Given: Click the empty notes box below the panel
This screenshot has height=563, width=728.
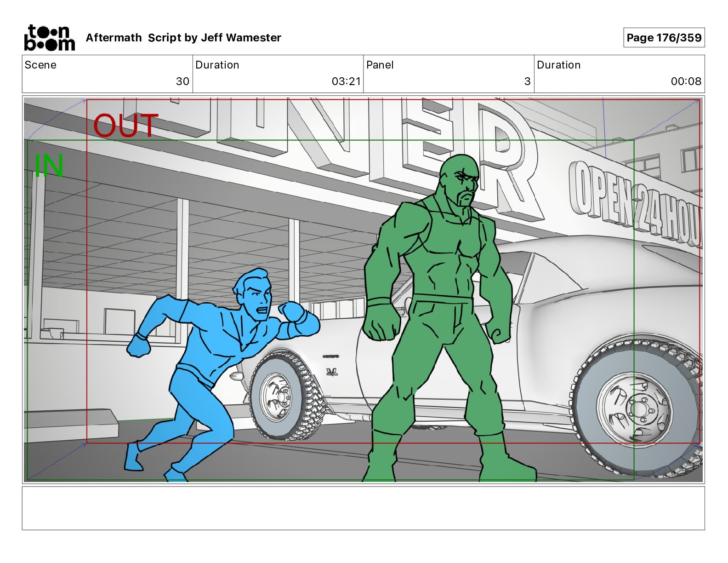Looking at the screenshot, I should 363,508.
